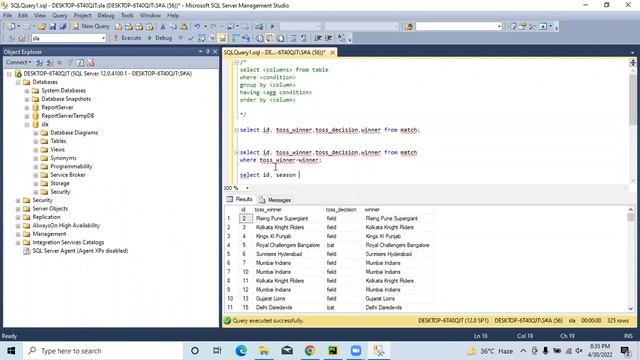Switch output to Results to Text
The height and width of the screenshot is (360, 640).
click(x=260, y=38)
